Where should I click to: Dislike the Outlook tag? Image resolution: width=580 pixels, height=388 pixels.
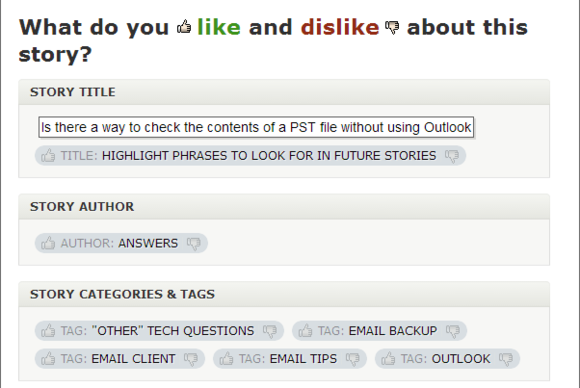(506, 359)
